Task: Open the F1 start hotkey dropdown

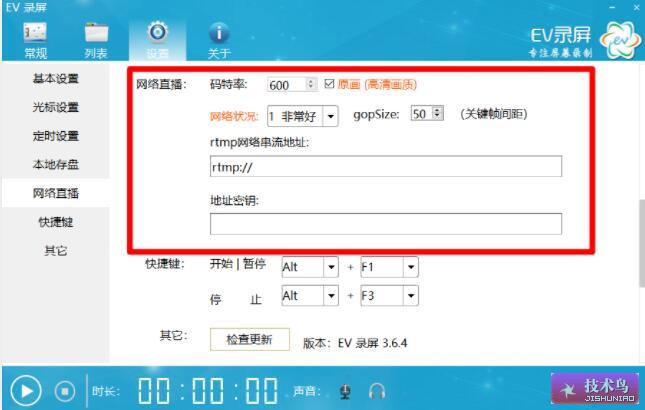Action: [x=410, y=267]
